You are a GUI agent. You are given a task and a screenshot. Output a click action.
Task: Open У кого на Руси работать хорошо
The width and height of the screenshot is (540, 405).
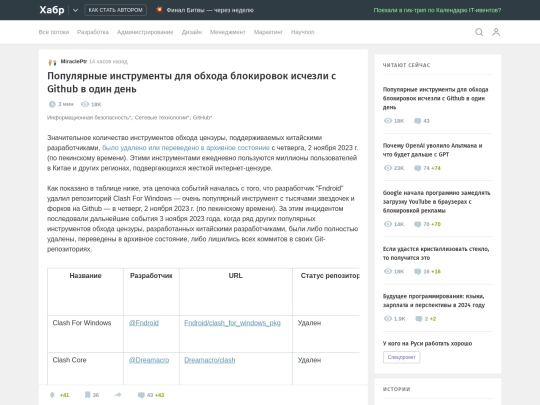click(x=427, y=343)
